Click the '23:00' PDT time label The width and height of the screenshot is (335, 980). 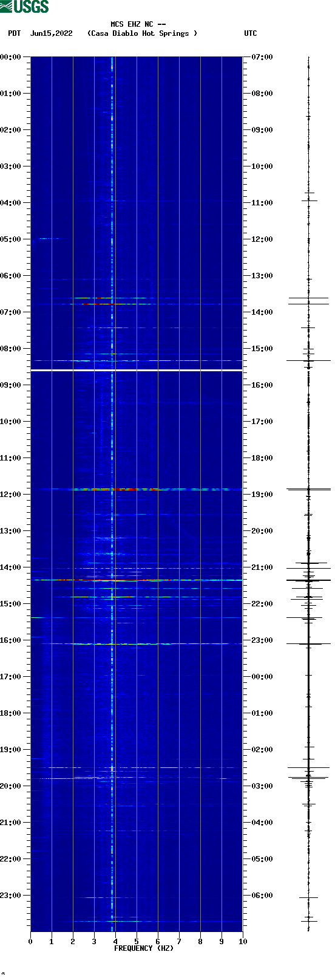(10, 896)
